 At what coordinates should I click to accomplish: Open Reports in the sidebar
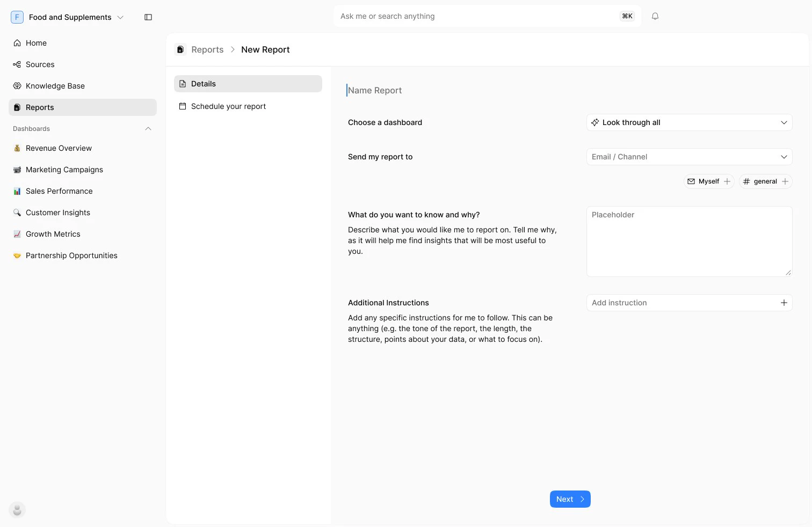[83, 107]
